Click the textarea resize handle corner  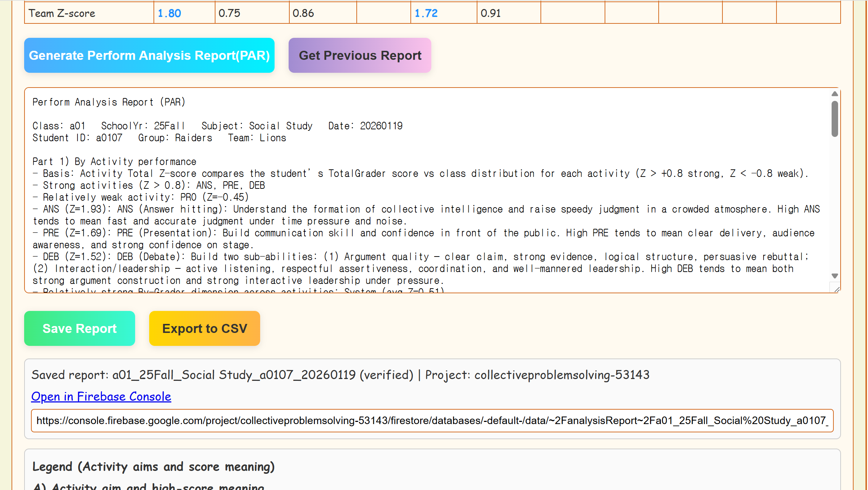click(x=837, y=289)
